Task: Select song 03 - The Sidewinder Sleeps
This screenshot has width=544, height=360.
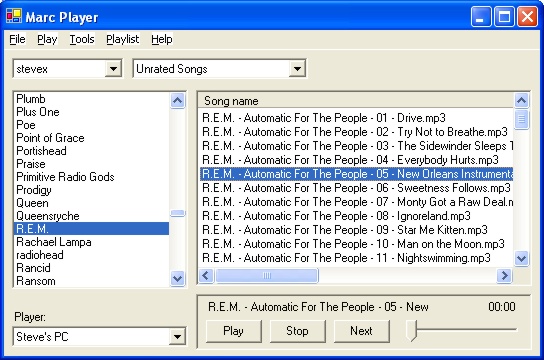Action: coord(356,146)
